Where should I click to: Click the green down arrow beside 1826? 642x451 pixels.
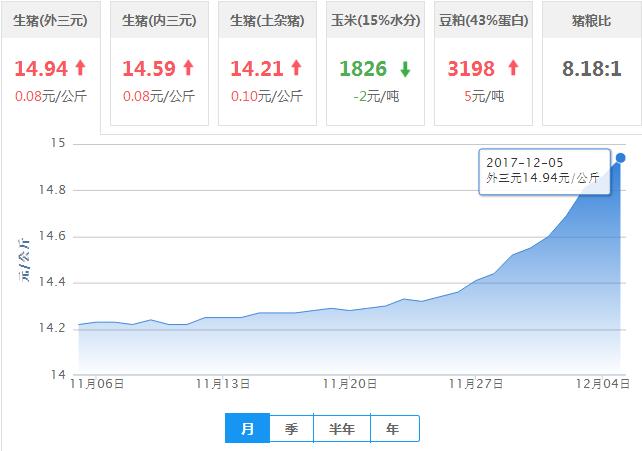click(405, 69)
